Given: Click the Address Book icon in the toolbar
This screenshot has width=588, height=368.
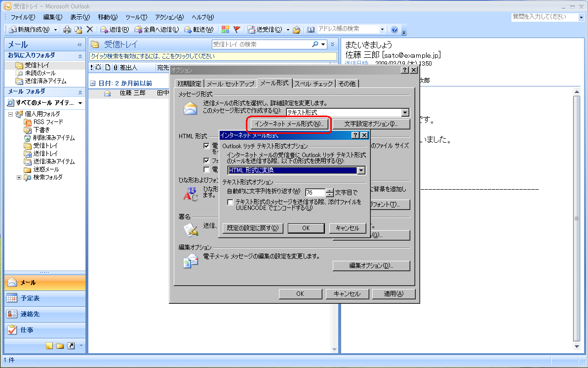Looking at the screenshot, I should pos(311,30).
